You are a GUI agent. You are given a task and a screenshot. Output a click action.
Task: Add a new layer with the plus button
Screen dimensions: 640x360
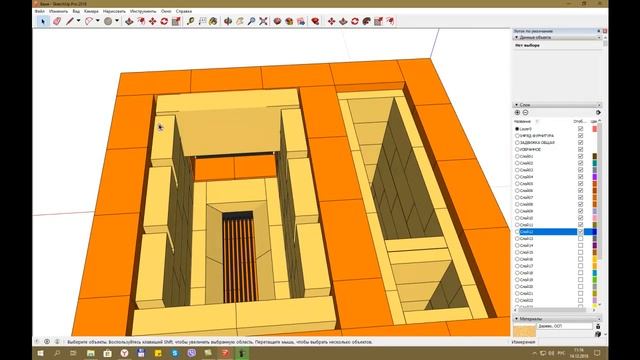(x=517, y=112)
